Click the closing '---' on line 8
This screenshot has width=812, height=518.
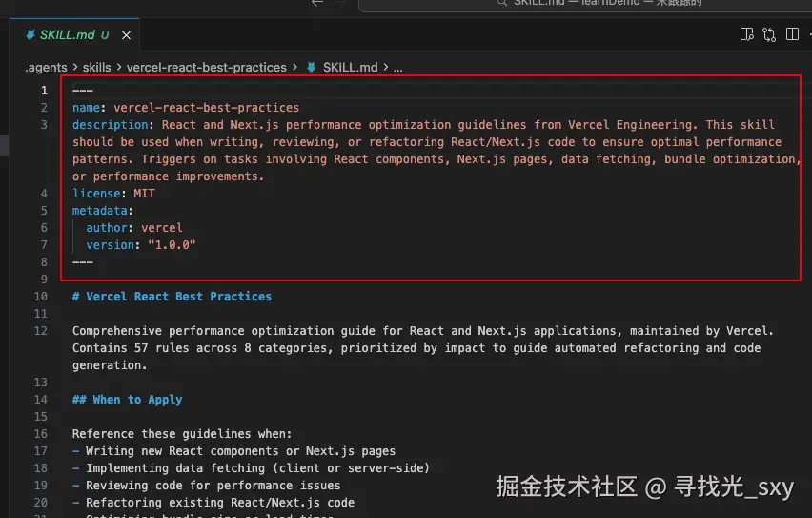(x=83, y=262)
